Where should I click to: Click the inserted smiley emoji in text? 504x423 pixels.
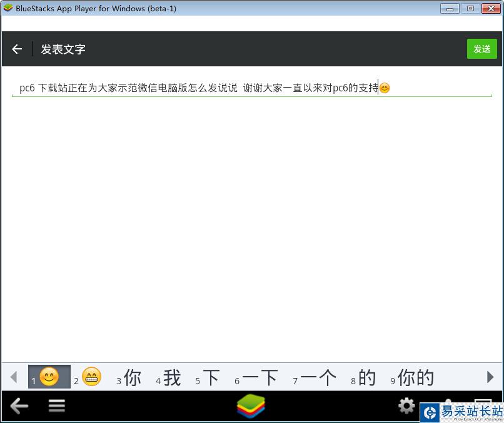point(385,88)
